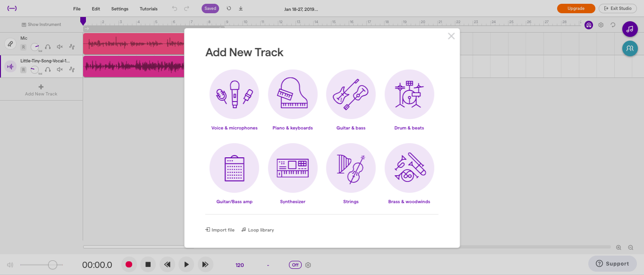Toggle record arm on the Mic track
The height and width of the screenshot is (275, 644).
coord(23,47)
